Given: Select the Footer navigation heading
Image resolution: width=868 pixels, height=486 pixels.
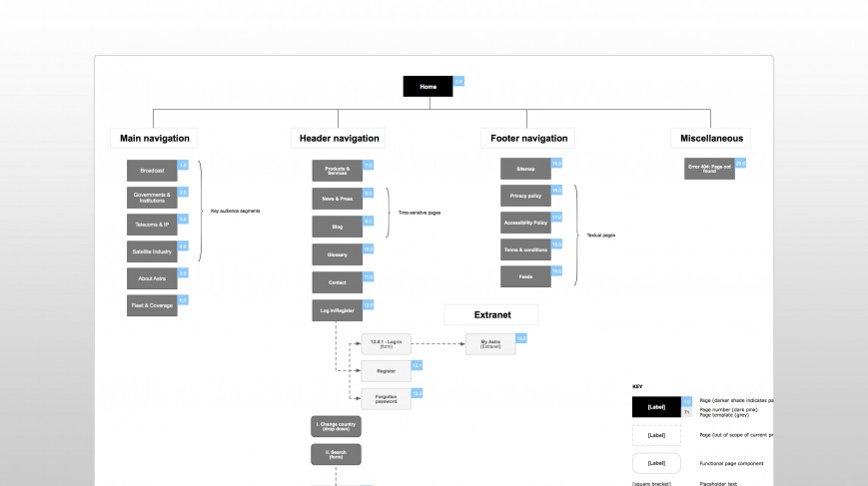Looking at the screenshot, I should 528,139.
